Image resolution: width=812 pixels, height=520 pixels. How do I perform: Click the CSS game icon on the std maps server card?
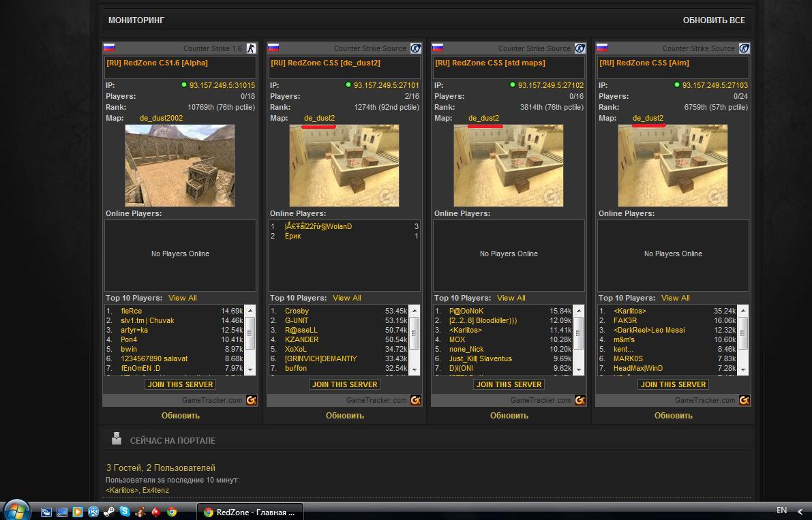pos(580,48)
